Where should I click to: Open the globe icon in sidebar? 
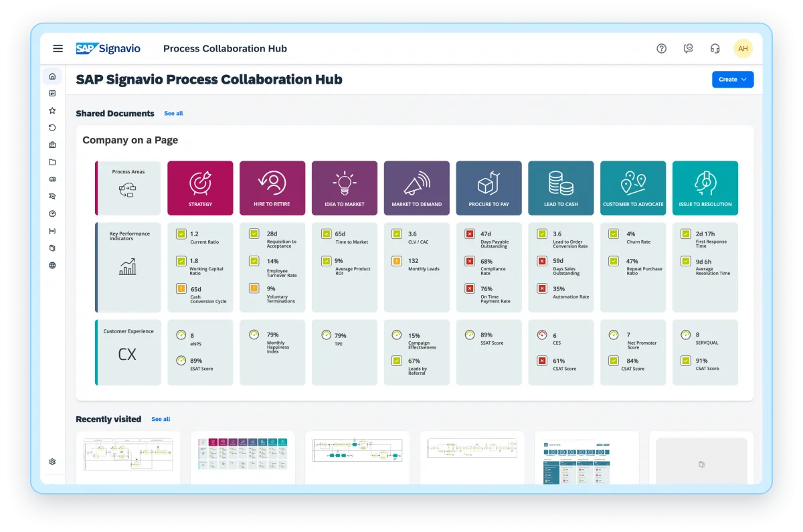click(x=52, y=265)
